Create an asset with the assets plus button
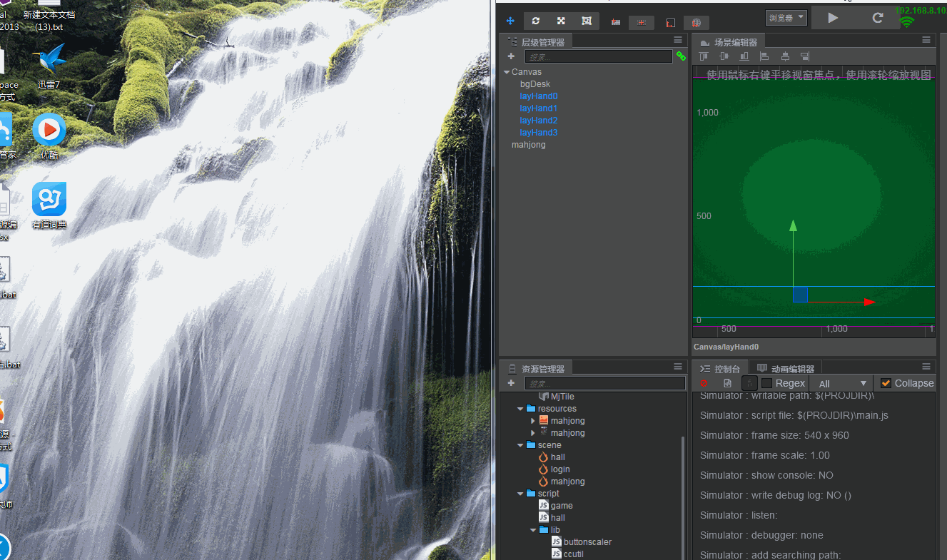Image resolution: width=947 pixels, height=560 pixels. (x=511, y=383)
